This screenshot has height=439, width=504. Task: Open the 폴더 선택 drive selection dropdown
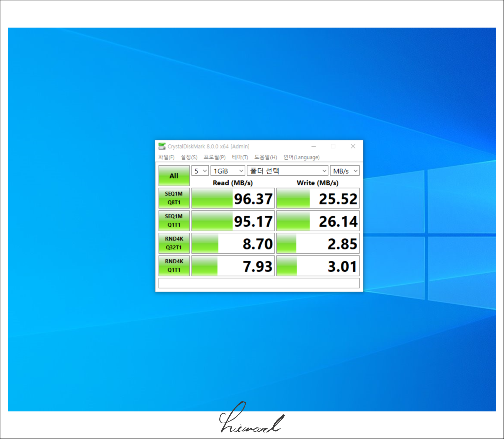287,171
